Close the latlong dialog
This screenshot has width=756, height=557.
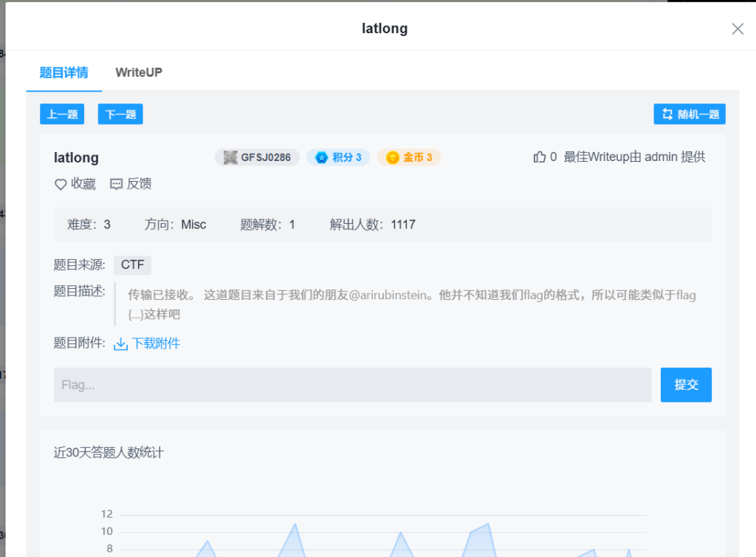pyautogui.click(x=737, y=29)
